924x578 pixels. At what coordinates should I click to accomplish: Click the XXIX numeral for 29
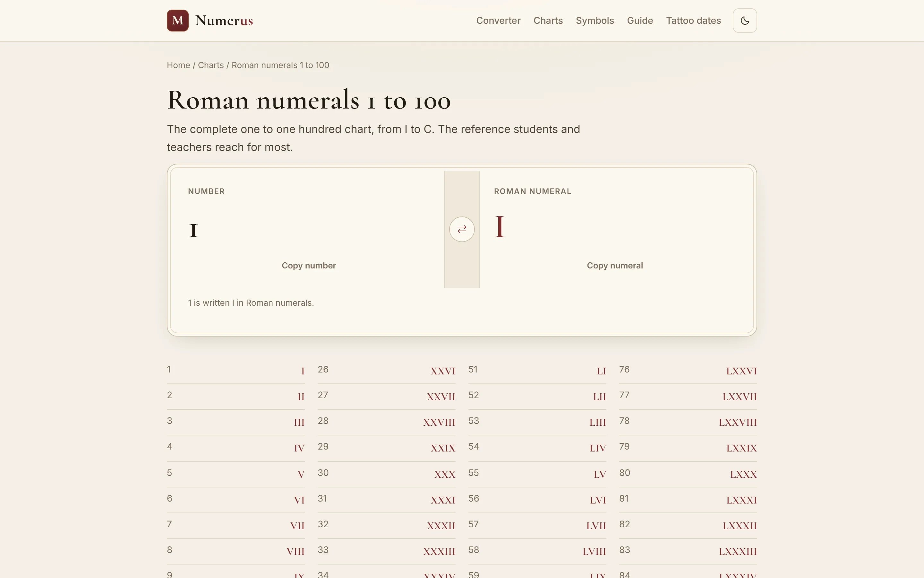click(x=443, y=448)
